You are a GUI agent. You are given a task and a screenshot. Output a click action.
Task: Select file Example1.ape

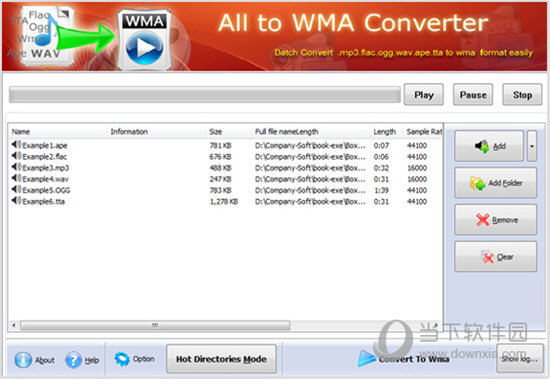[45, 145]
